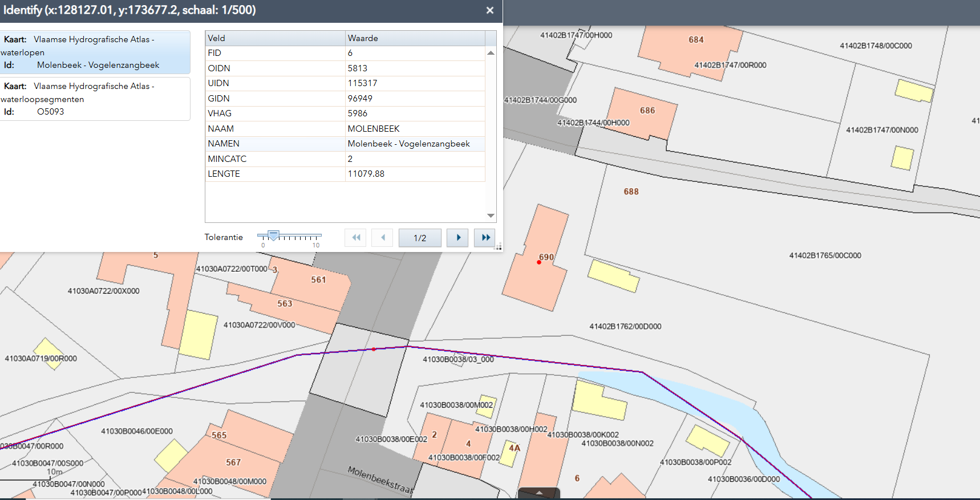Go to the previous identify result
Image resolution: width=980 pixels, height=500 pixels.
pos(382,238)
